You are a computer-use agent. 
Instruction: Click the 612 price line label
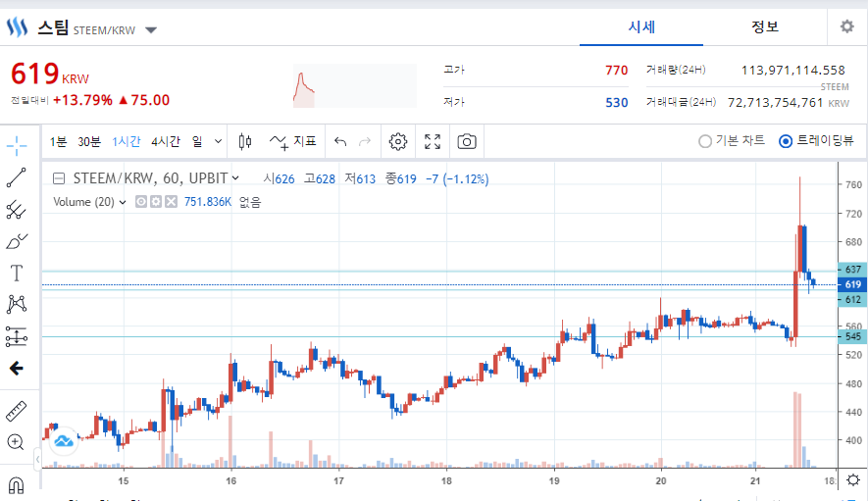(x=852, y=299)
